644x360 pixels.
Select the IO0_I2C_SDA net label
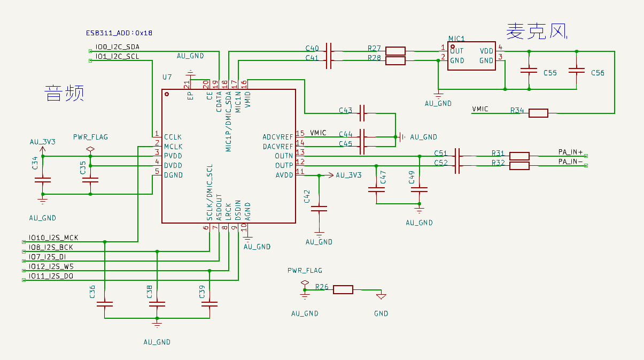(117, 47)
